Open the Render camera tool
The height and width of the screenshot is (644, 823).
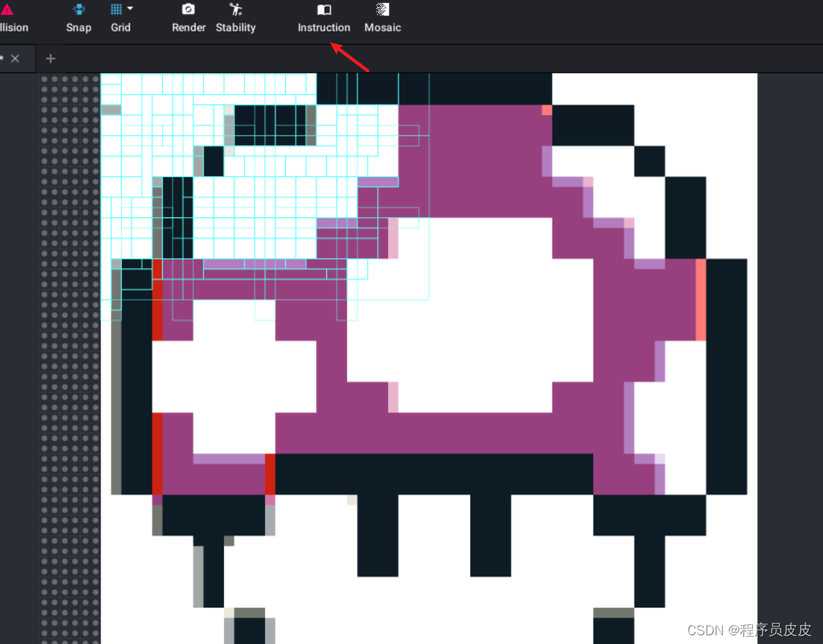point(188,18)
